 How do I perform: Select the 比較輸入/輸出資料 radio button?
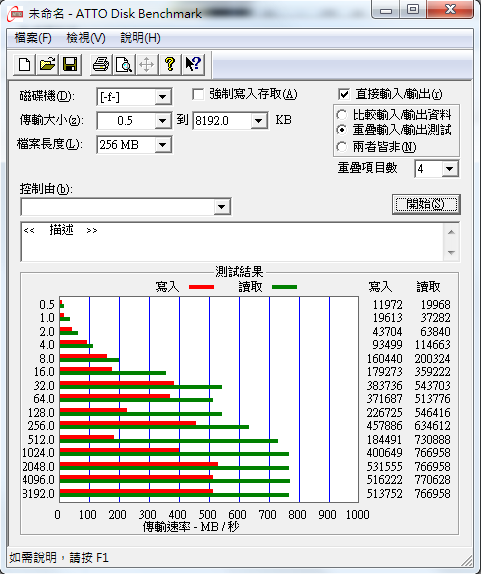(342, 115)
